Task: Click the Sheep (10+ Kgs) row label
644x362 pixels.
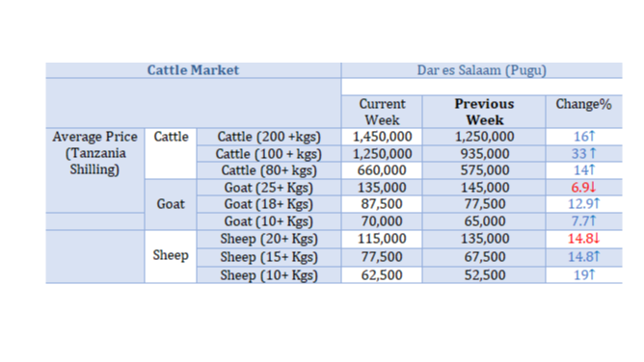Action: pos(269,275)
